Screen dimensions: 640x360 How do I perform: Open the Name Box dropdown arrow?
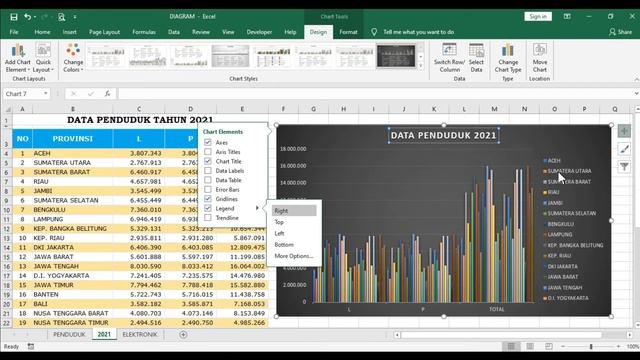click(45, 94)
